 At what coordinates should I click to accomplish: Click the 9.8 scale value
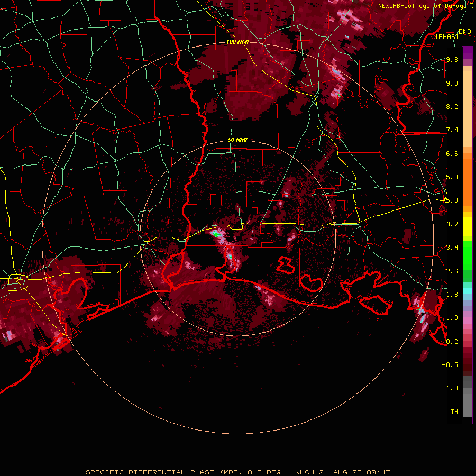pyautogui.click(x=452, y=59)
